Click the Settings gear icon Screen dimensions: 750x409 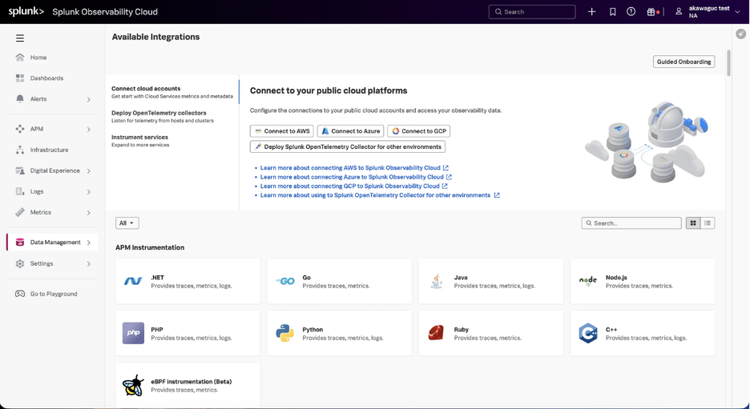click(20, 264)
